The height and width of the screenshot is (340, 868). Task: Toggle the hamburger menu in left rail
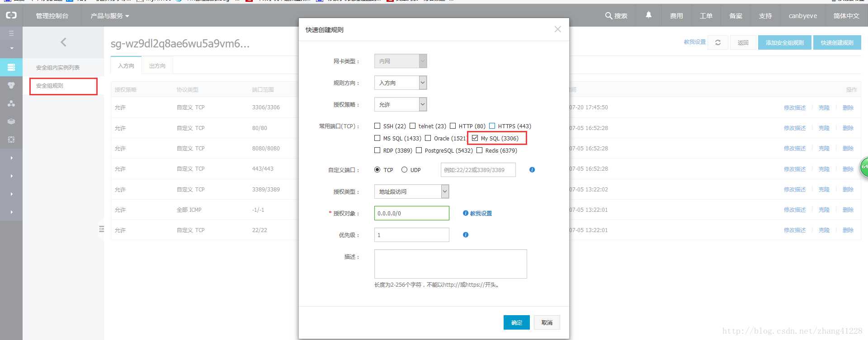point(11,33)
